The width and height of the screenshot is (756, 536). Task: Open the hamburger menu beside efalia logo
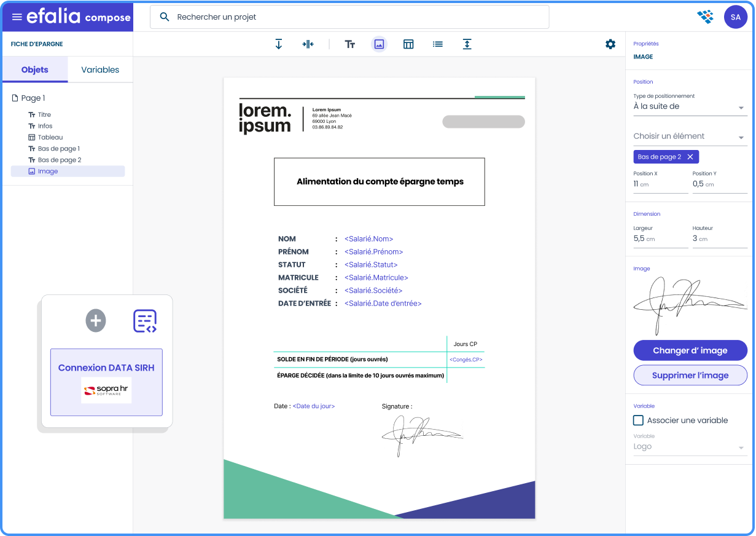pos(17,17)
